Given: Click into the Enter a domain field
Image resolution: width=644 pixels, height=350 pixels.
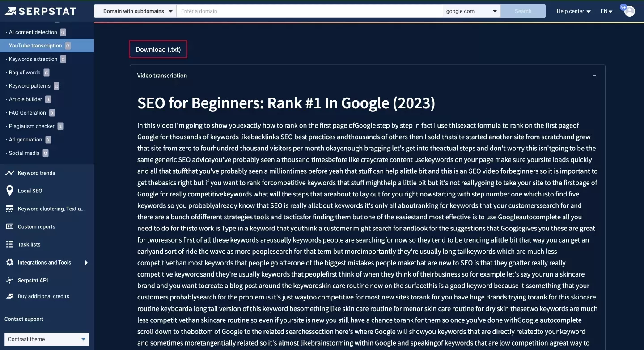Looking at the screenshot, I should click(309, 11).
